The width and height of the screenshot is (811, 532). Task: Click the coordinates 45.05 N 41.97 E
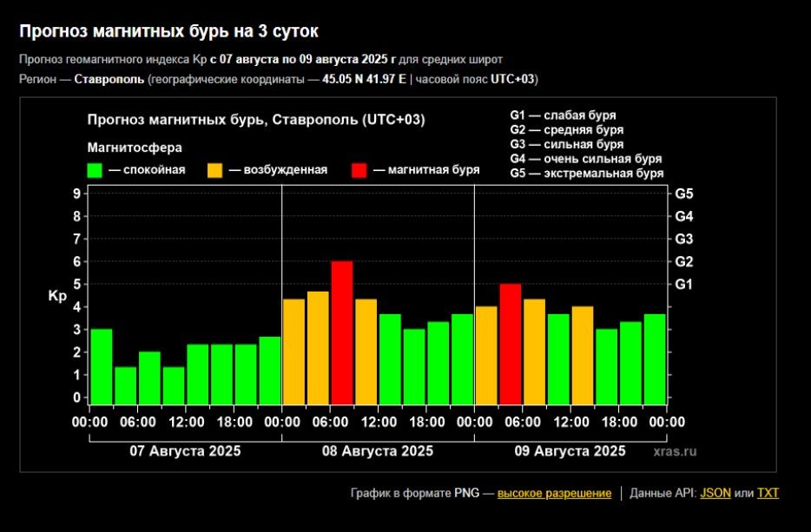(364, 80)
